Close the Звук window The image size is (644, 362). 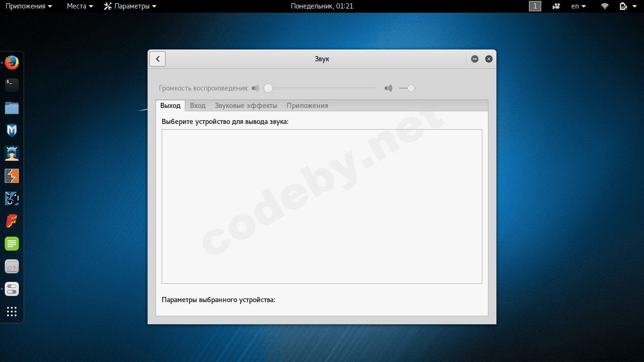point(489,59)
